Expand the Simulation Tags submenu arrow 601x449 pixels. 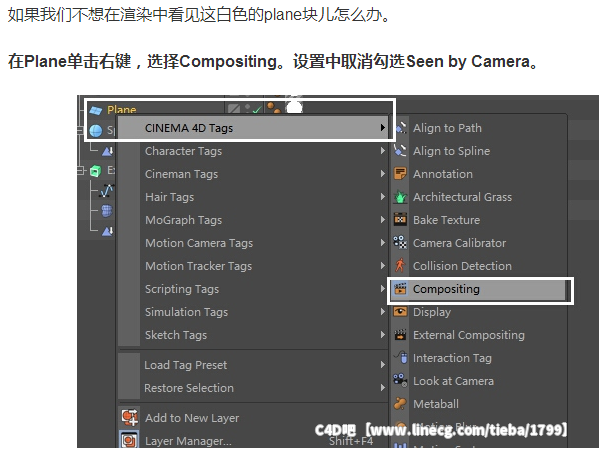tap(383, 312)
